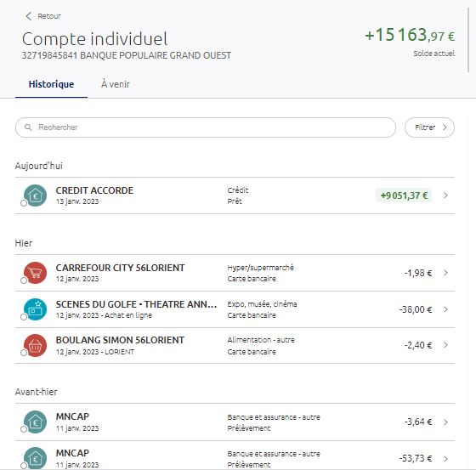
Task: Expand details chevron for -3,64 € MNCAP
Action: click(x=445, y=422)
